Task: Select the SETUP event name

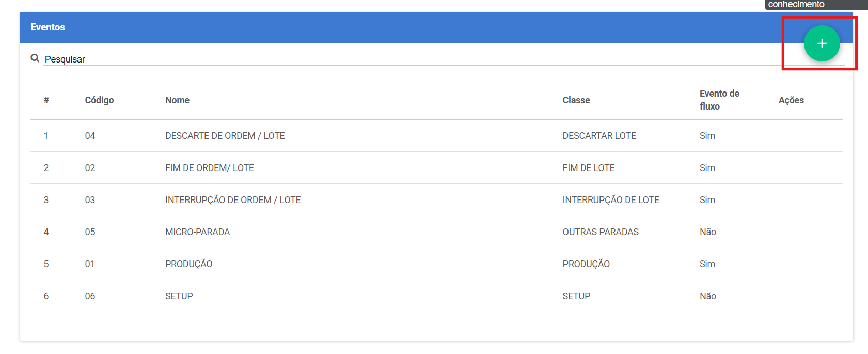Action: point(179,296)
